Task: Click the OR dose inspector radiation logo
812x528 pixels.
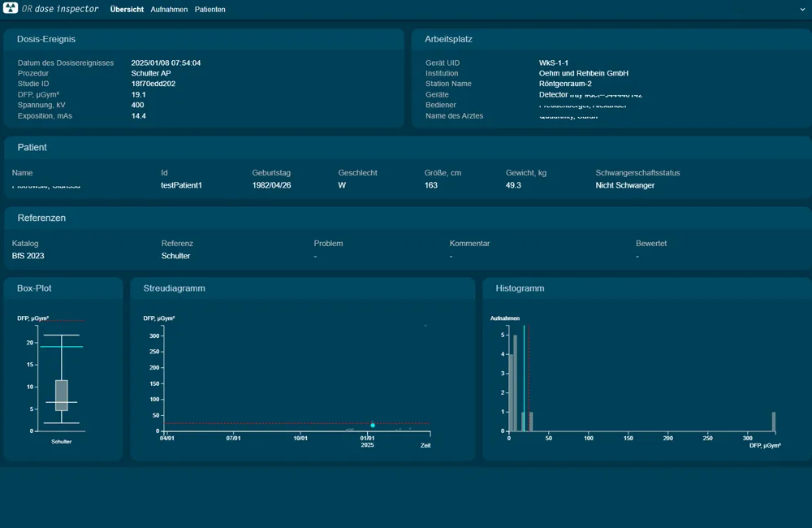Action: click(x=11, y=9)
